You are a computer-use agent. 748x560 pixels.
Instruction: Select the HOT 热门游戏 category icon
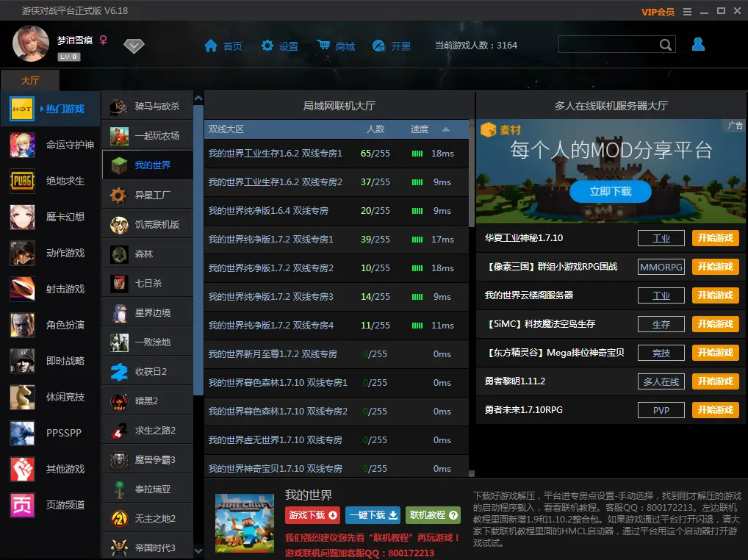22,109
